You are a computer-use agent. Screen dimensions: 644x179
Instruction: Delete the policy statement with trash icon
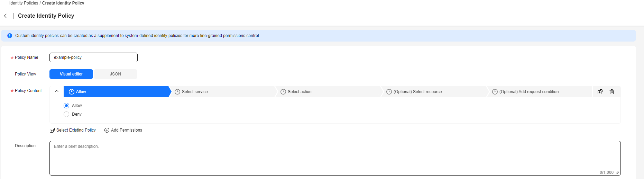coord(612,92)
